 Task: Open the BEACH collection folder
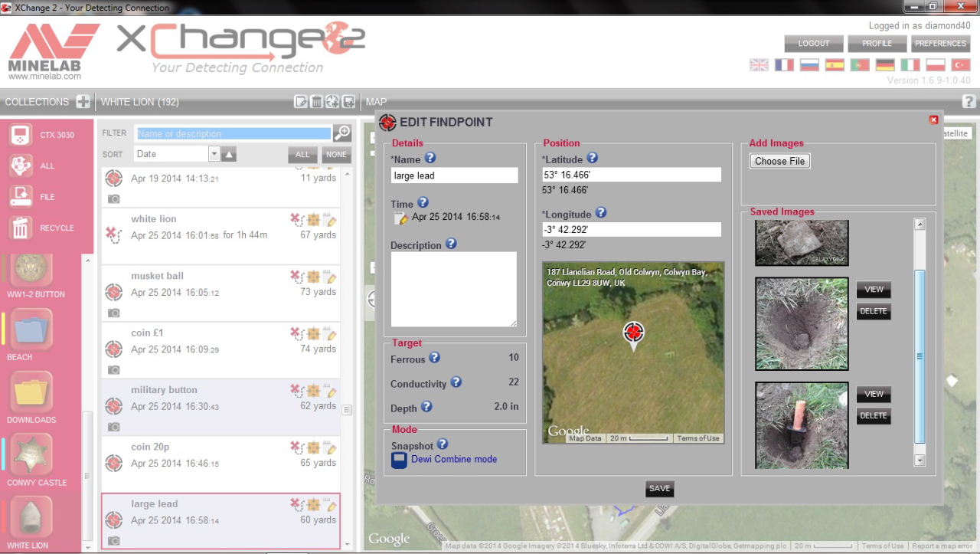tap(32, 329)
